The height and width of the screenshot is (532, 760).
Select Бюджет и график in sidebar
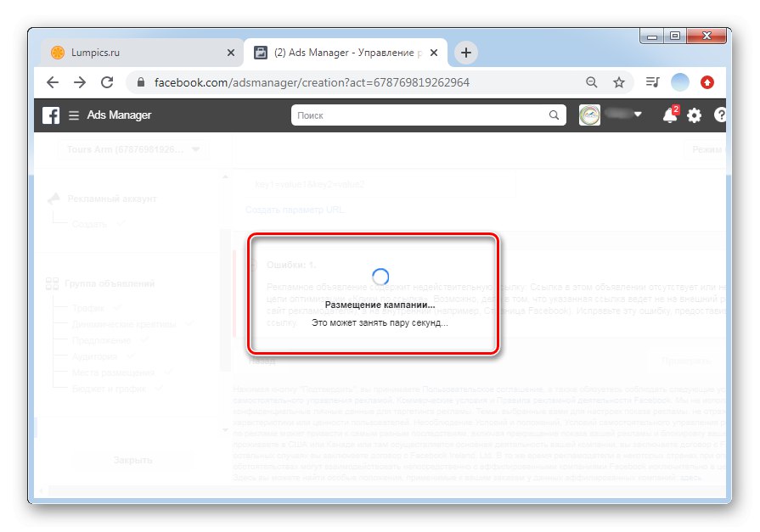pos(109,389)
